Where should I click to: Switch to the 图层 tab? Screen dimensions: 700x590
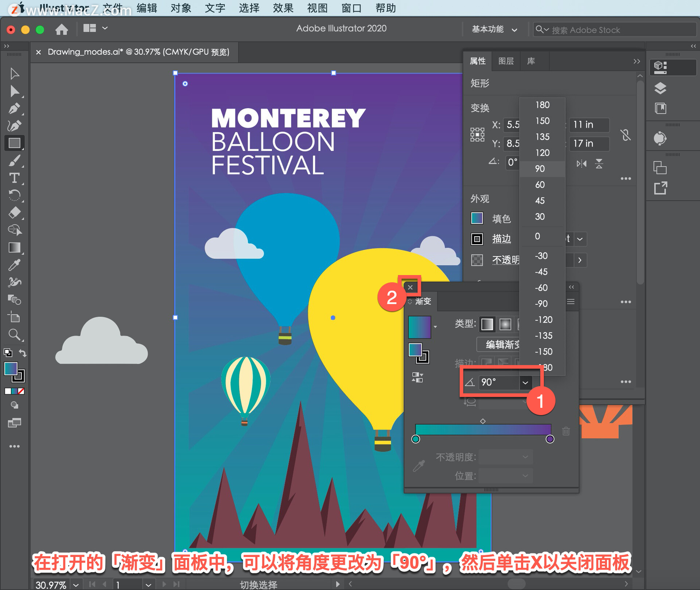(x=506, y=61)
